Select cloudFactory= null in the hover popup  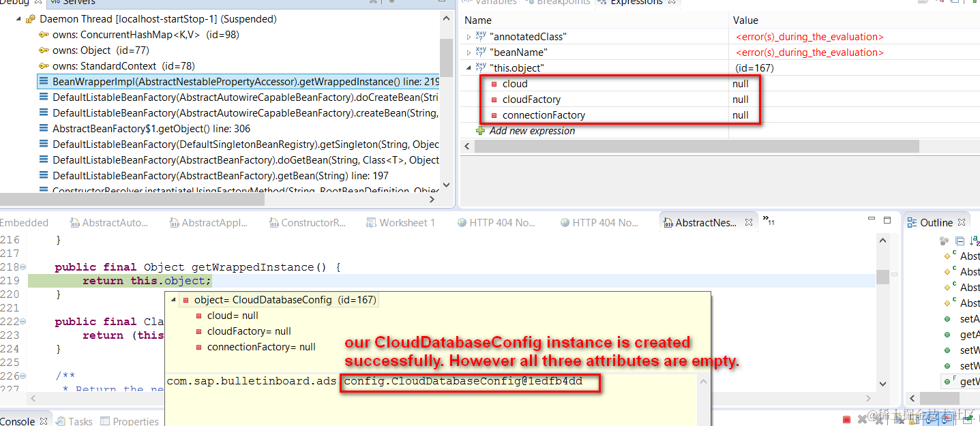click(x=249, y=331)
